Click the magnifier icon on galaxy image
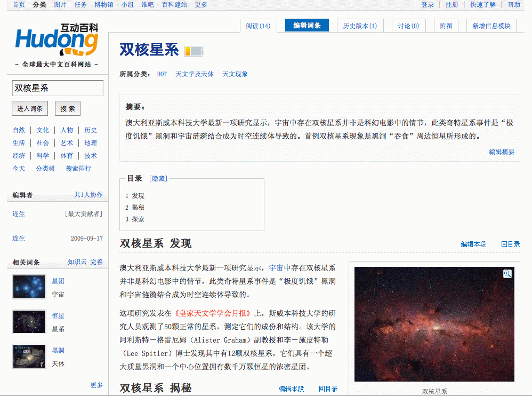Viewport: 532px width, 396px height. 507,274
